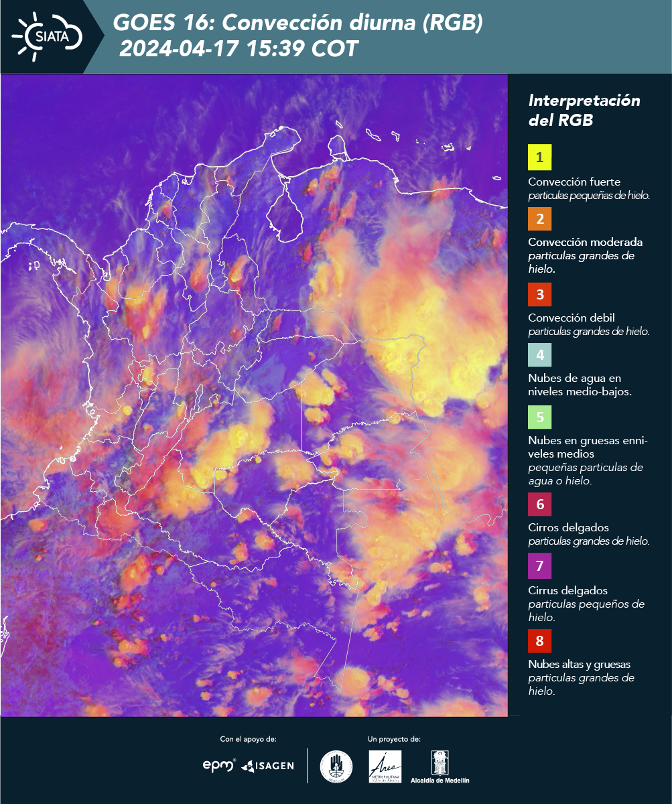Click the yellow swatch numbered 1
The image size is (672, 804).
pyautogui.click(x=539, y=158)
